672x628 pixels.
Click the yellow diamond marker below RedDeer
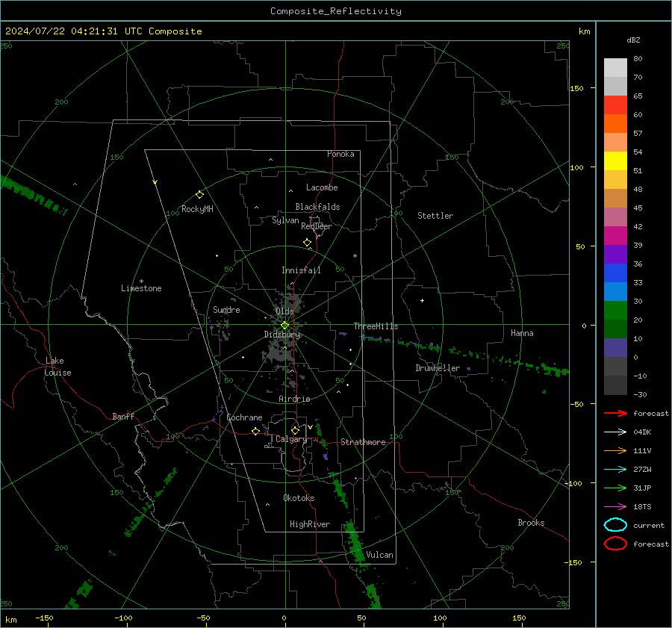tap(307, 243)
